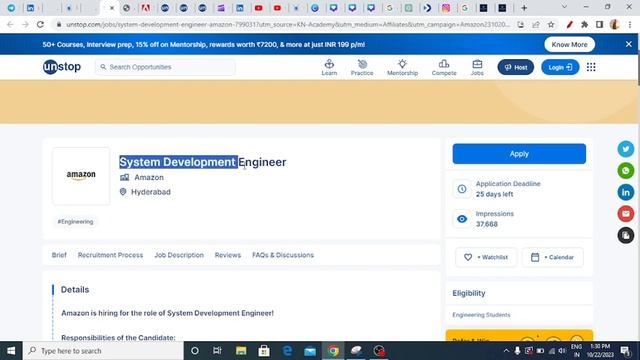Focus the Search Opportunities field

[165, 67]
